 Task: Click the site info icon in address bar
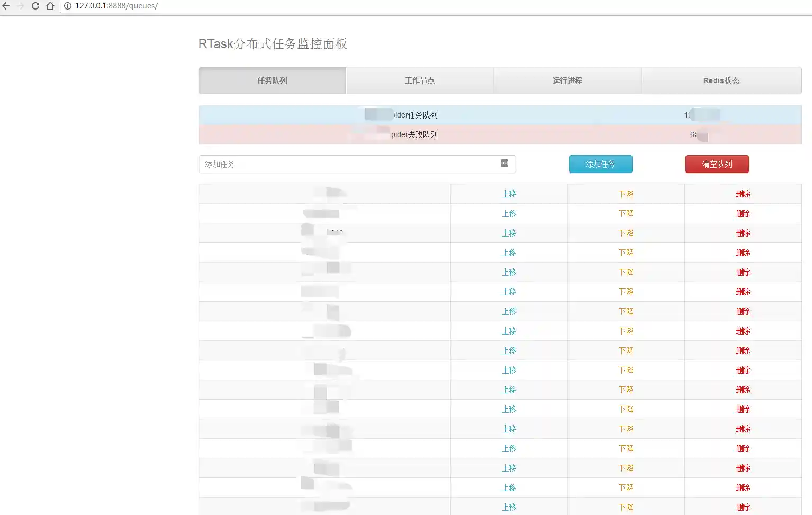coord(68,6)
